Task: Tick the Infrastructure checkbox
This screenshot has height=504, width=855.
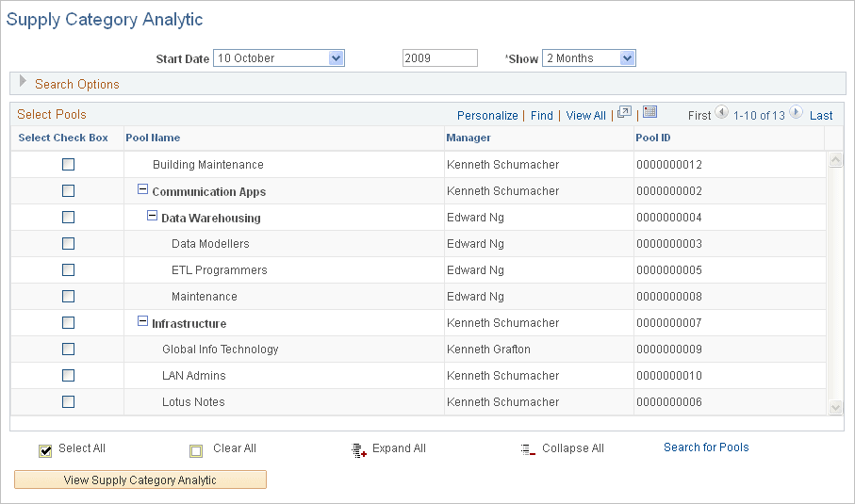Action: (x=68, y=322)
